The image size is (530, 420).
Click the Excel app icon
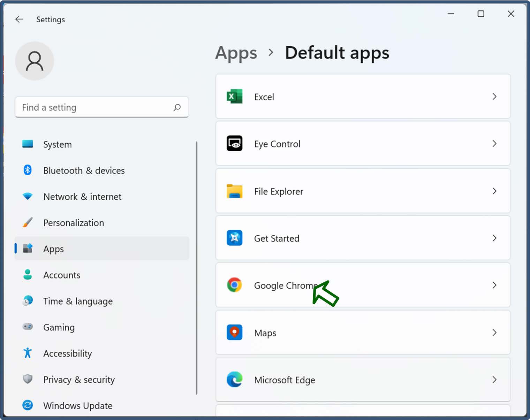click(234, 97)
